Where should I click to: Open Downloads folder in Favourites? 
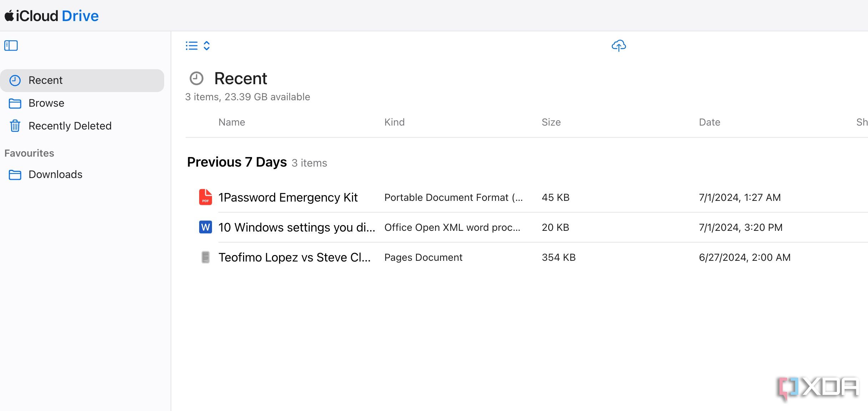click(x=82, y=174)
